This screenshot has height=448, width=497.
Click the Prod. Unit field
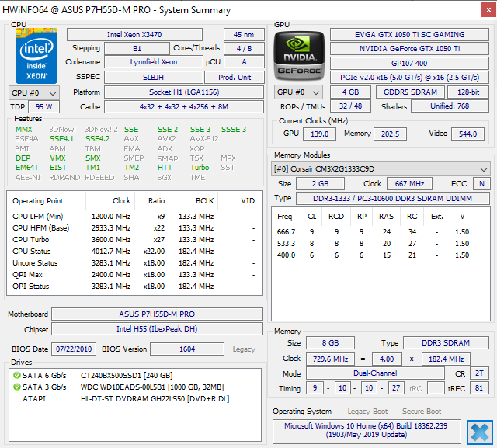(235, 78)
